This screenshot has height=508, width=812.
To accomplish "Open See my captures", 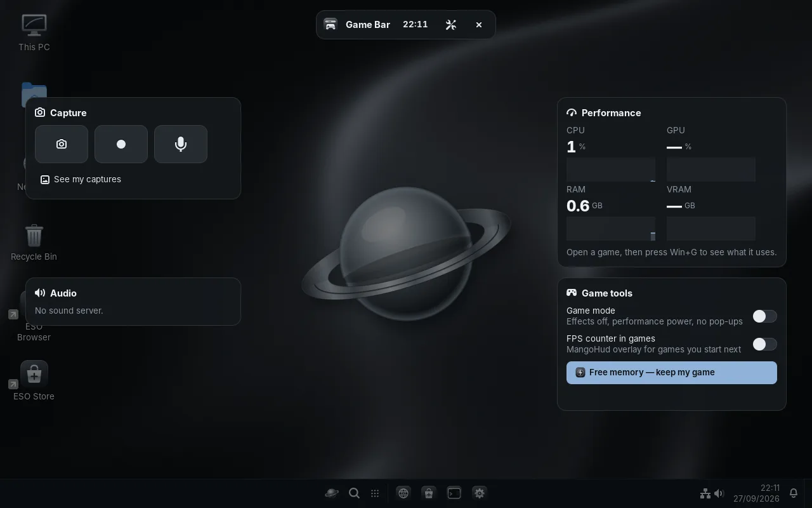I will (81, 180).
